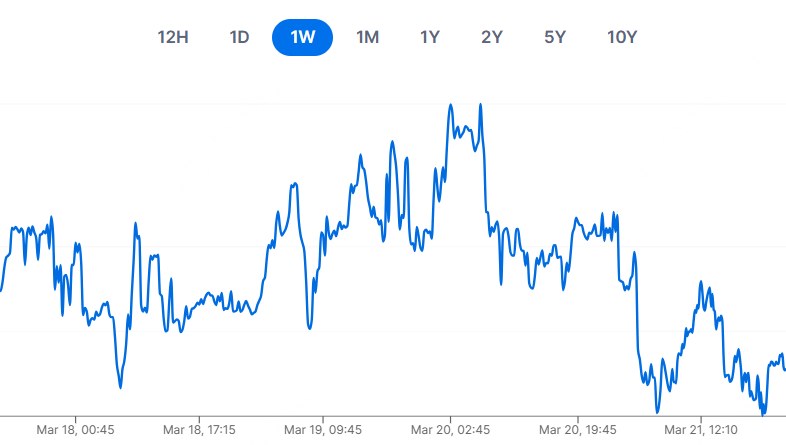Screen dimensions: 786x445
Task: Click the Mar 18, 17:15 axis label
Action: click(201, 430)
